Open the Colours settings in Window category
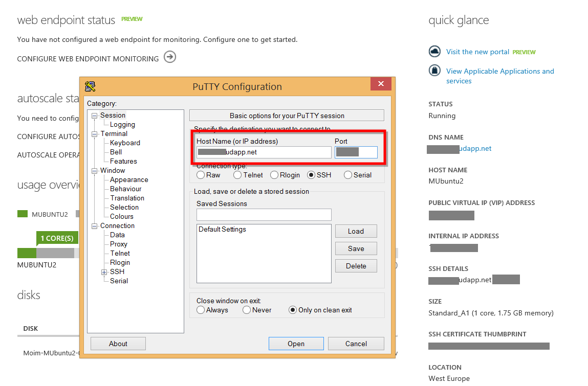This screenshot has width=588, height=386. (x=121, y=216)
